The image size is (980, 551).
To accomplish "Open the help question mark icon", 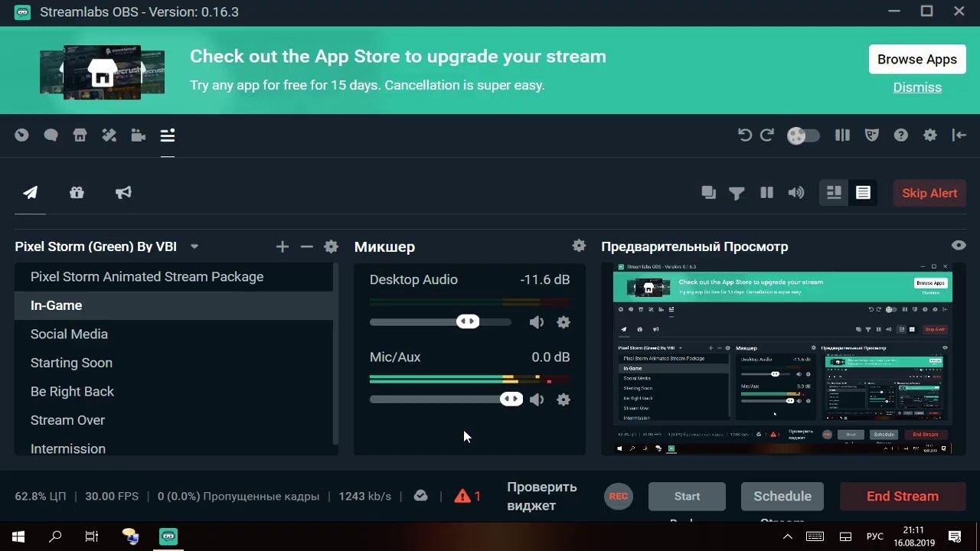I will point(901,135).
